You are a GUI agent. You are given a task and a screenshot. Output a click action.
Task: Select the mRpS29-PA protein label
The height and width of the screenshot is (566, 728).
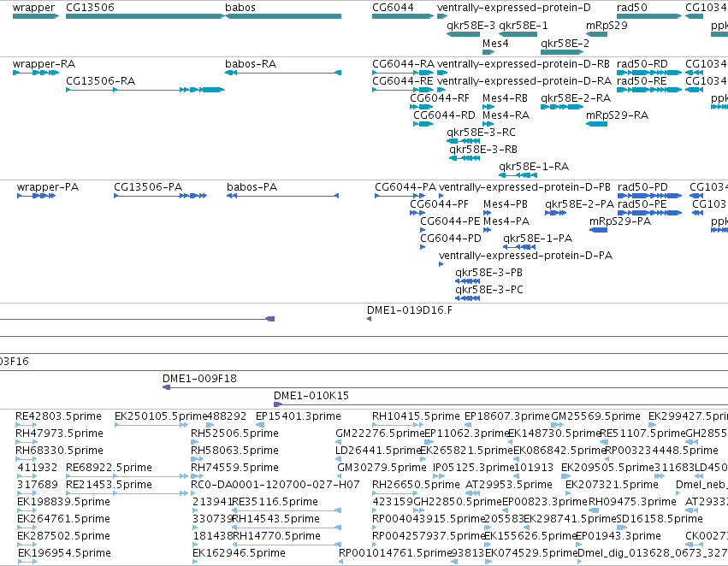[x=620, y=221]
